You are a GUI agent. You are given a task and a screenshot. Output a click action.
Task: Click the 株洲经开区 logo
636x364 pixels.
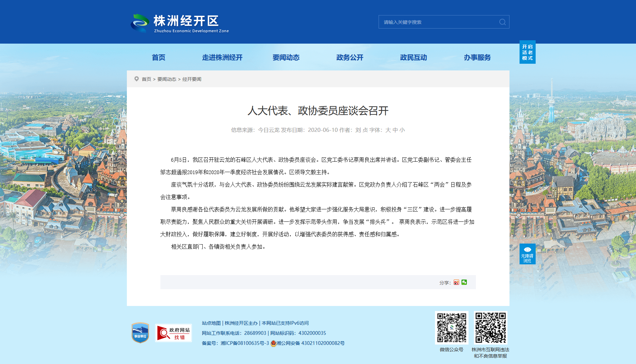180,23
